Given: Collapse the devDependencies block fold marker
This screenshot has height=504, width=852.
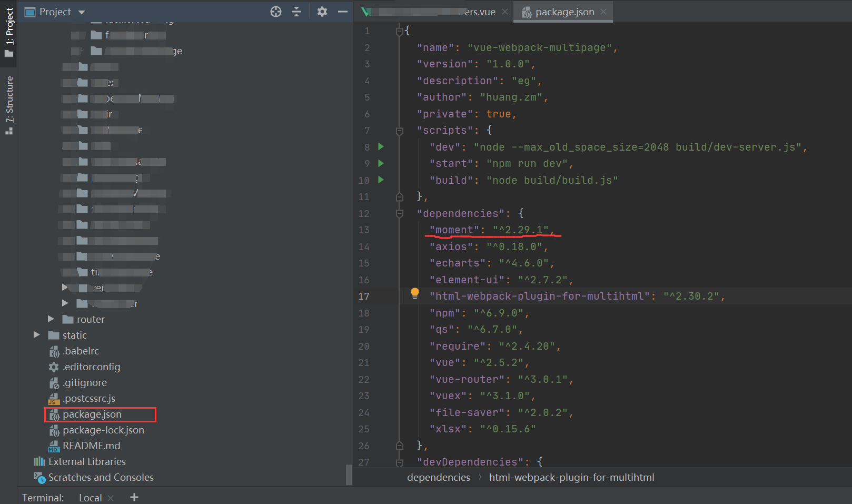Looking at the screenshot, I should click(399, 462).
